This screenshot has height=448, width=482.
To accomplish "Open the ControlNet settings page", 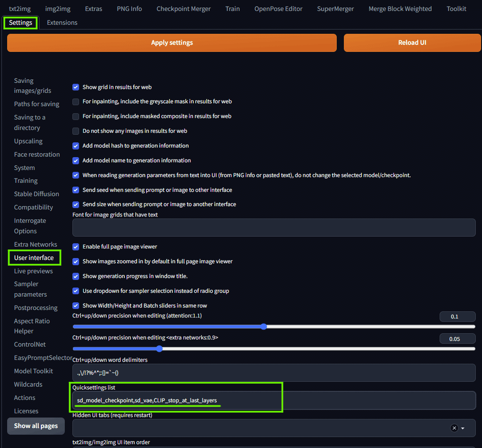I will [30, 344].
